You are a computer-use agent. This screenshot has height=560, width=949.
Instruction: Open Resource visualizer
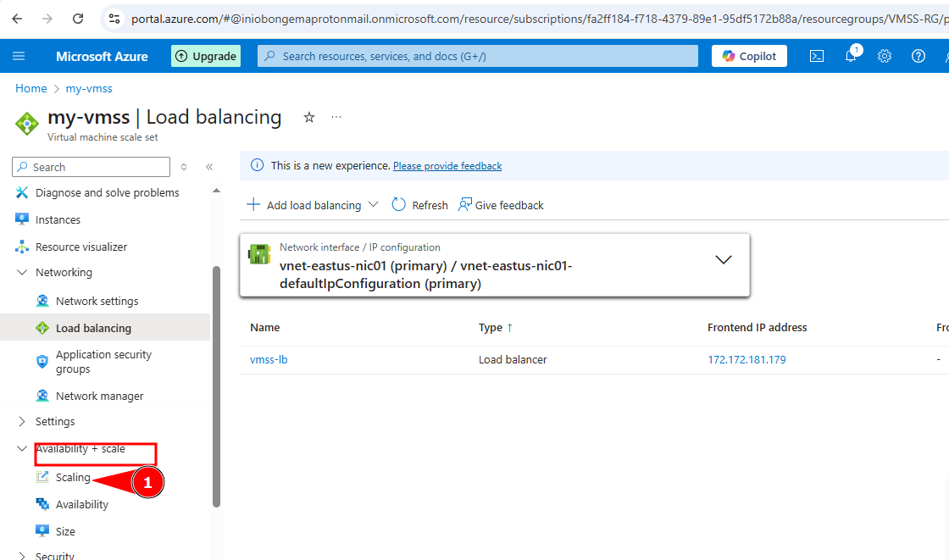click(x=81, y=247)
